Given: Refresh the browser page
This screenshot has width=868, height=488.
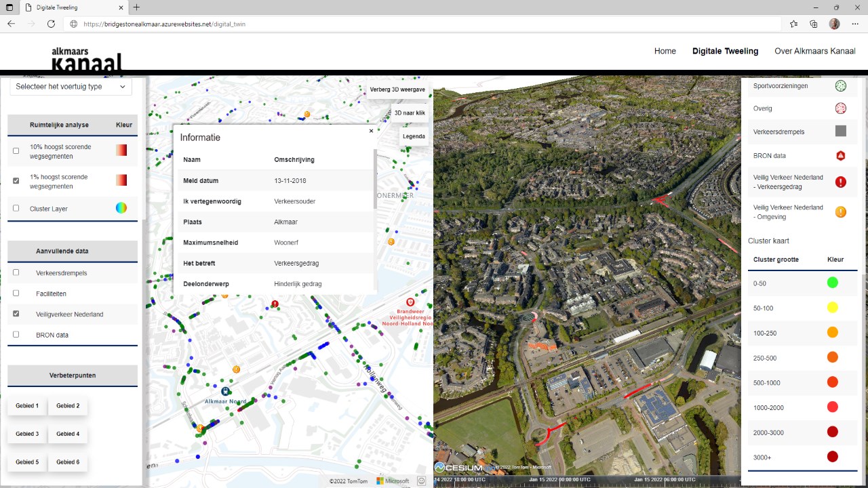Looking at the screenshot, I should point(51,24).
